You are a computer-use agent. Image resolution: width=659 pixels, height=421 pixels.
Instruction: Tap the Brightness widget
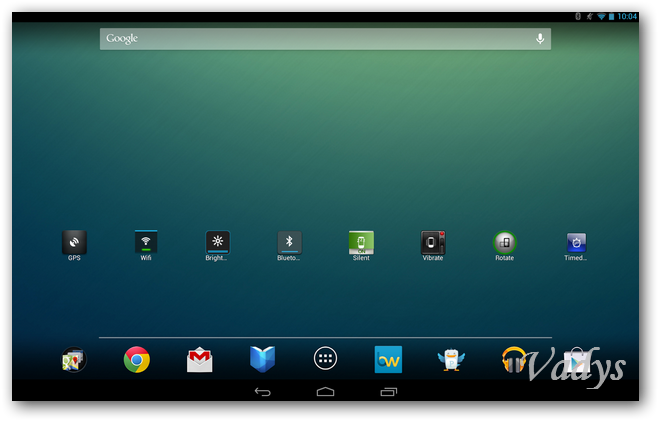217,242
